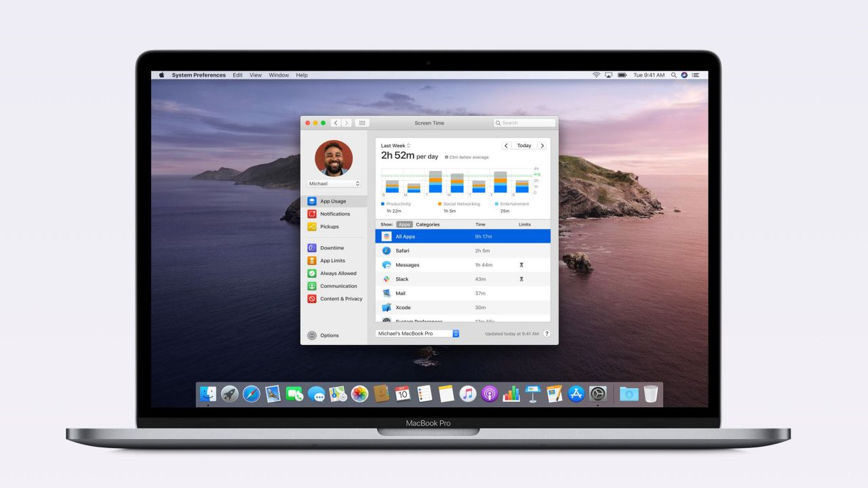
Task: Open the App Store from the Dock
Action: click(576, 394)
